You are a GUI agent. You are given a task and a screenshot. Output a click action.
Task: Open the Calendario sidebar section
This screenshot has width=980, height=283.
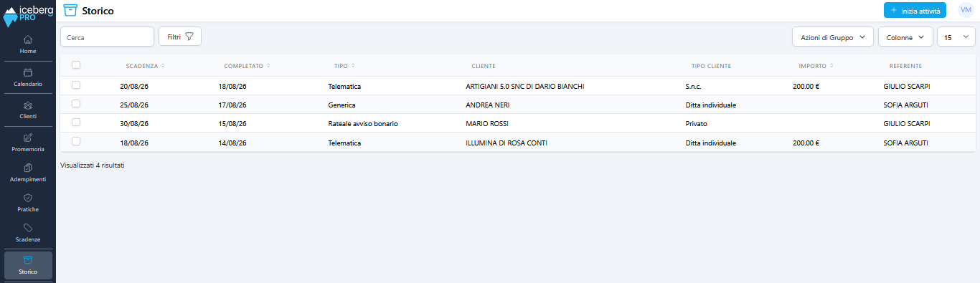click(28, 77)
